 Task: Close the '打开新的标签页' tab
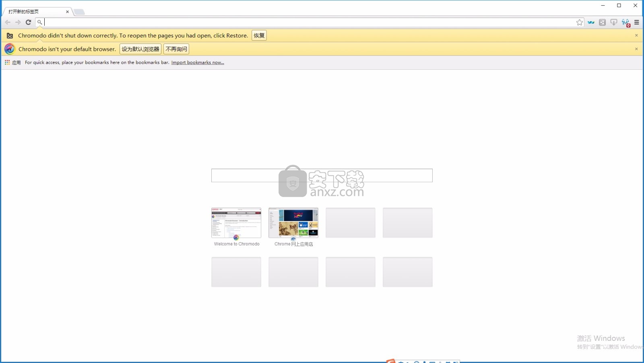pyautogui.click(x=67, y=12)
